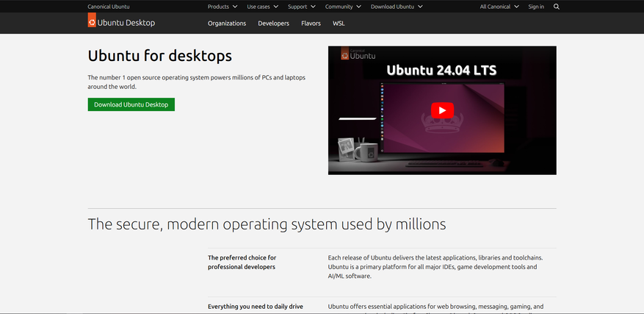Click the search magnifier icon
Viewport: 644px width, 314px height.
pos(556,7)
